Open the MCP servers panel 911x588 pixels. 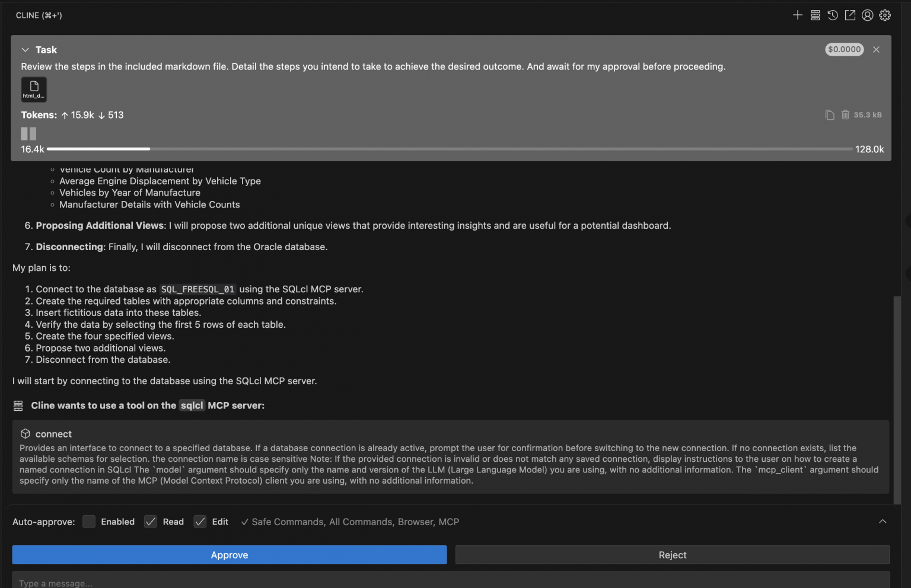pos(815,15)
